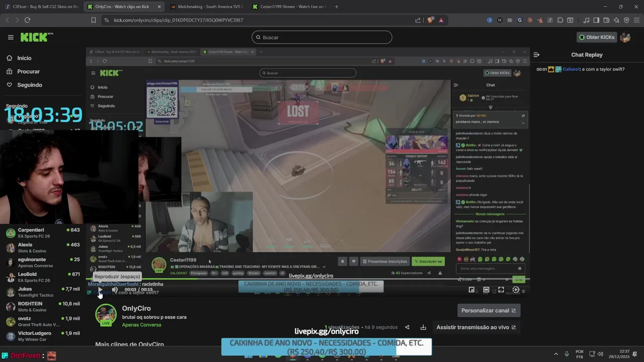Viewport: 644px width, 362px height.
Task: Mute the clip volume
Action: point(115,290)
